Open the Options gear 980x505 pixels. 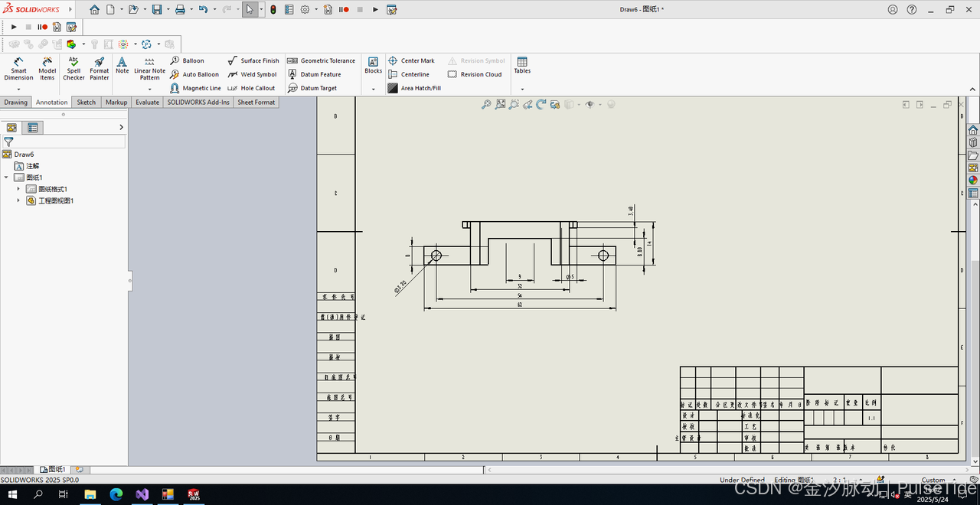tap(305, 10)
